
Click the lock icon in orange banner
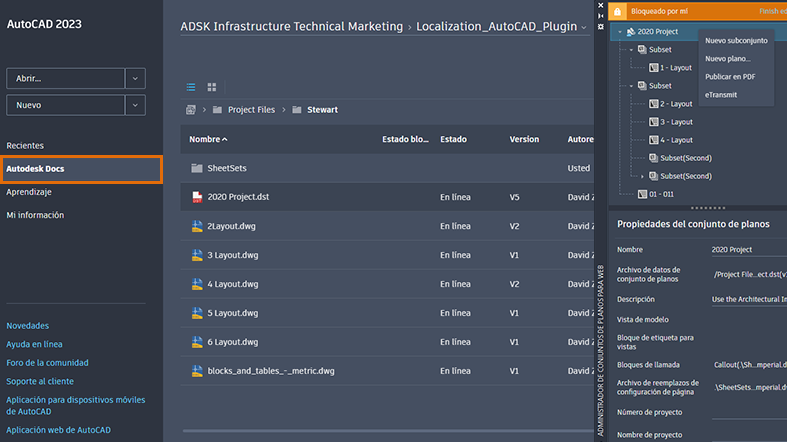pos(617,11)
